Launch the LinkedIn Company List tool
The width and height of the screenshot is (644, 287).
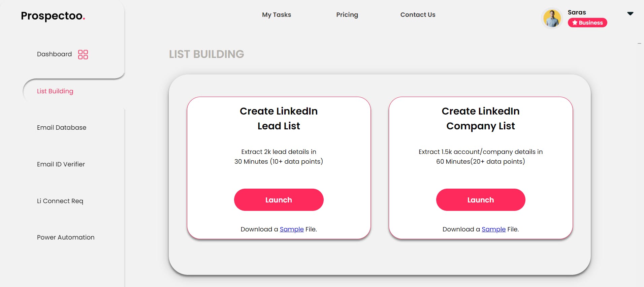481,200
